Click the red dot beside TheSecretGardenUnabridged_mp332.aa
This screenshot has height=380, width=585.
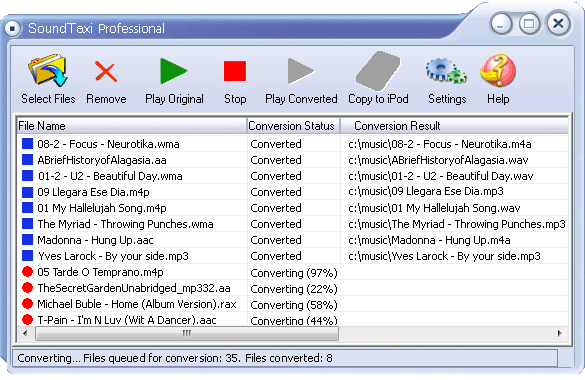(27, 288)
